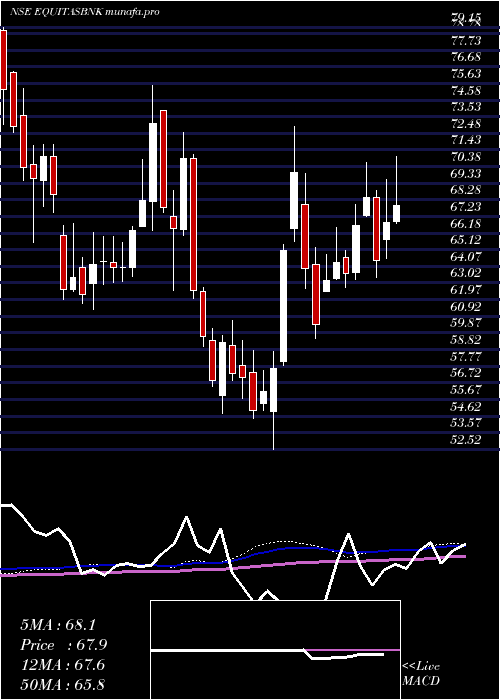
Task: Click the 52.52 price axis label
Action: click(466, 440)
